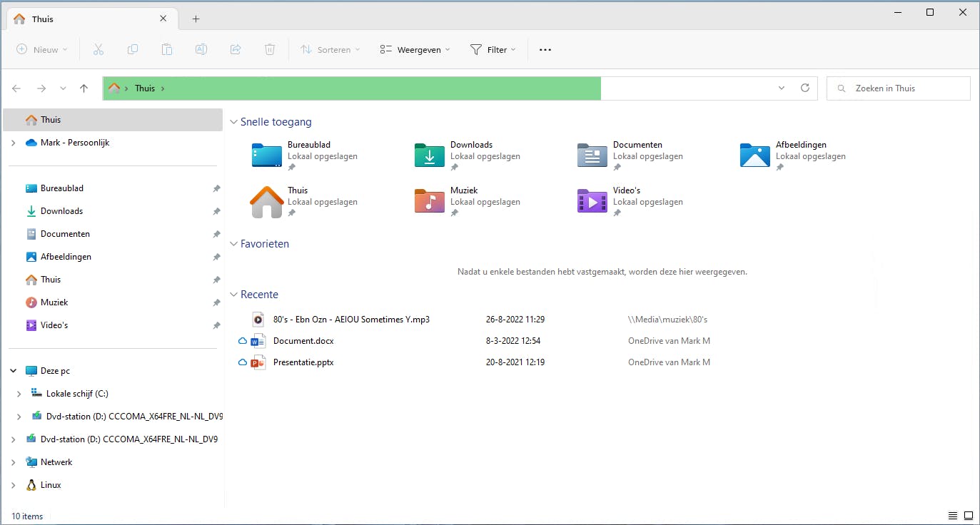Open the three-dots more options menu
Image resolution: width=980 pixels, height=525 pixels.
click(545, 50)
